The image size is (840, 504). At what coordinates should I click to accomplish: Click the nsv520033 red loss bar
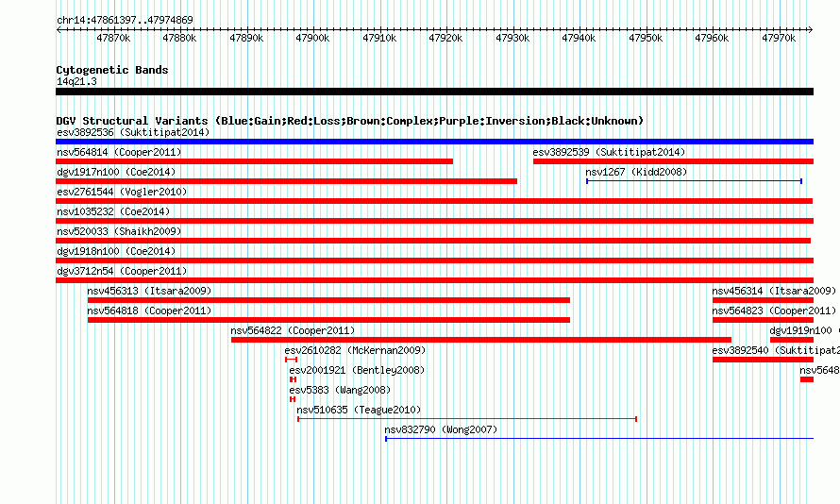[x=433, y=241]
